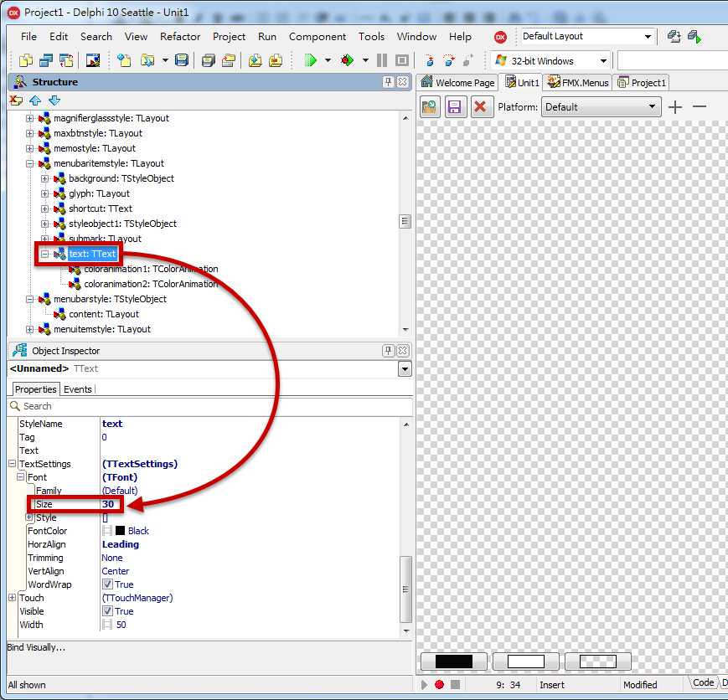Collapse the TextSettings property group
The image size is (728, 700).
pos(12,463)
